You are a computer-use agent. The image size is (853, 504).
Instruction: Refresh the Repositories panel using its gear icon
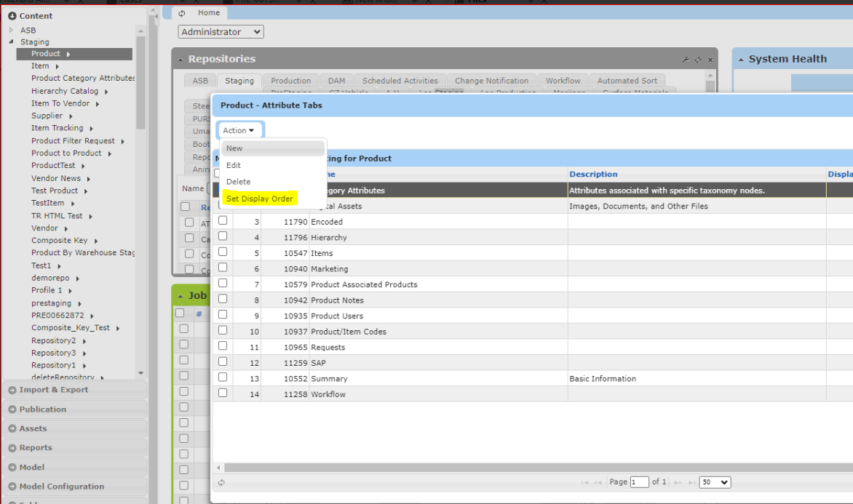coord(697,59)
